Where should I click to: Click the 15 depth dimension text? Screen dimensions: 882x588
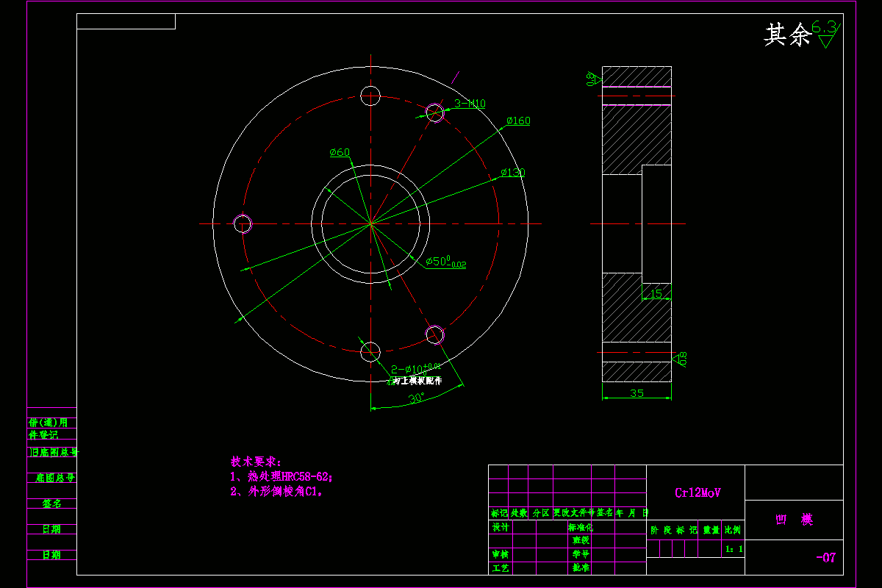pyautogui.click(x=656, y=293)
